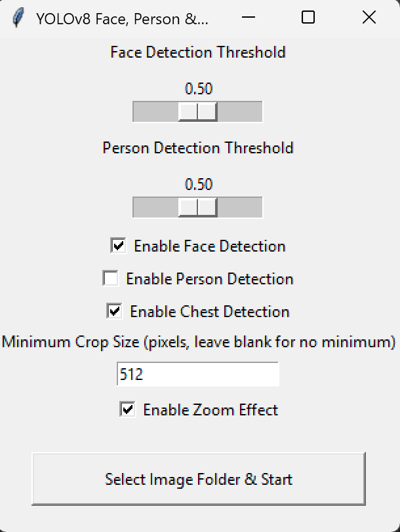
Task: Focus the Minimum Crop Size input field
Action: [x=197, y=375]
